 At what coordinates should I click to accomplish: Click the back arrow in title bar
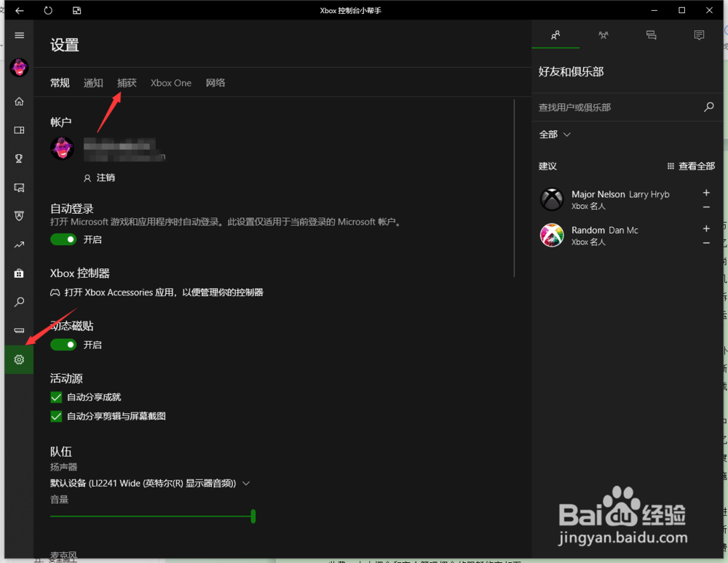point(19,10)
